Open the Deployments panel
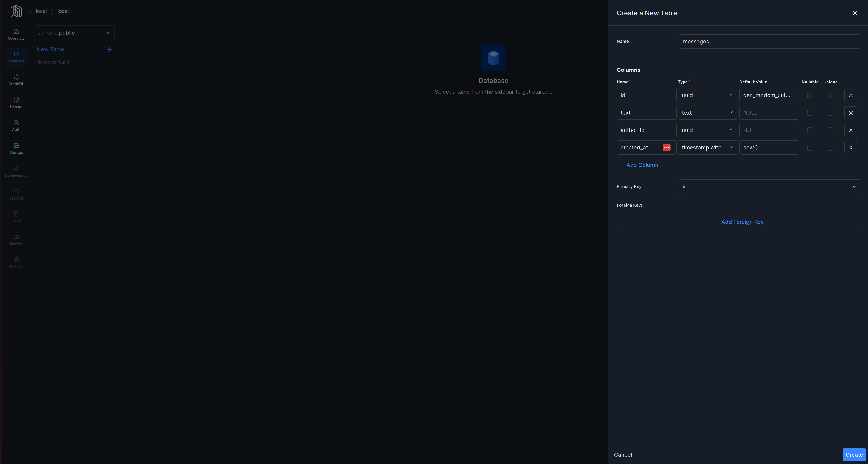This screenshot has height=464, width=868. (x=16, y=171)
